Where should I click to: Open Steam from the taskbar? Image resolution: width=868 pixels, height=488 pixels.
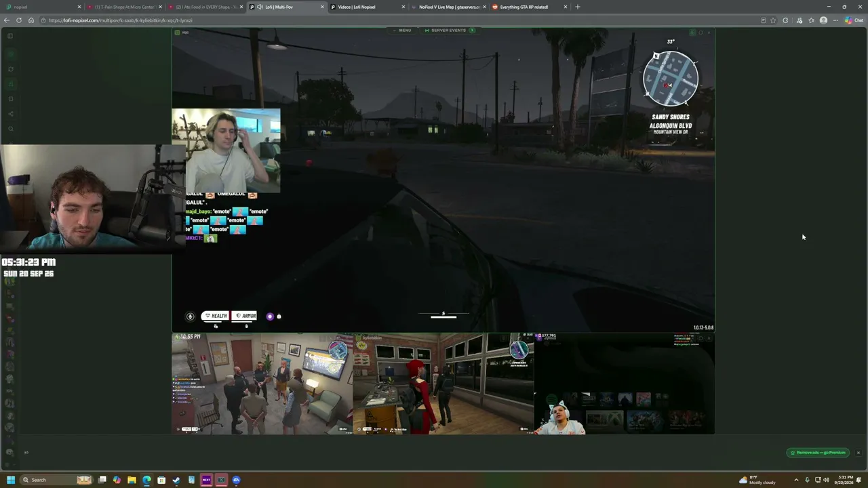pos(176,480)
